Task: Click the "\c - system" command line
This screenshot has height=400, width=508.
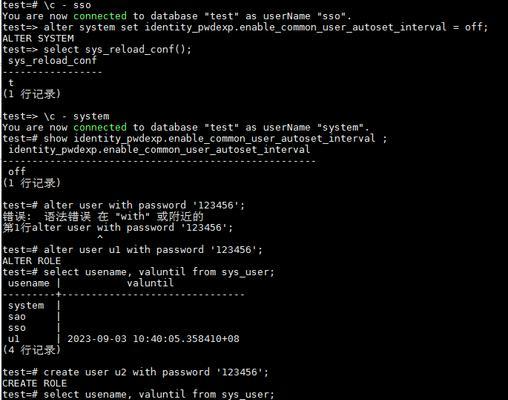Action: coord(56,116)
